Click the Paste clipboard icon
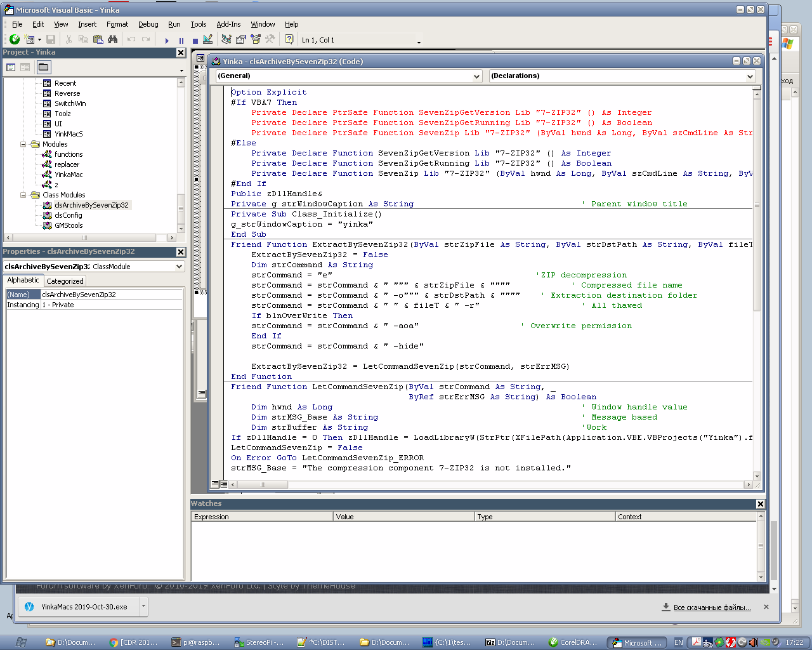 click(98, 39)
